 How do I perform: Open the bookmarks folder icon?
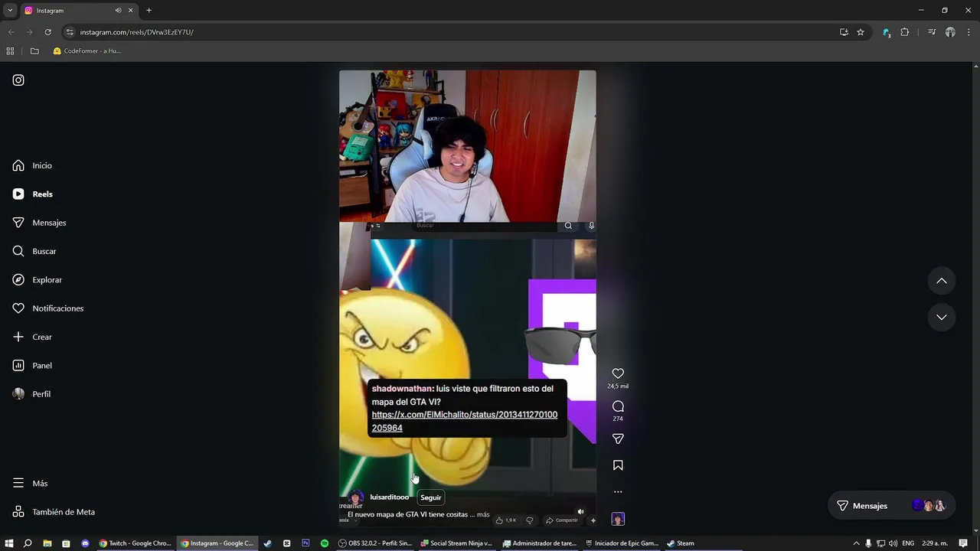click(x=34, y=51)
